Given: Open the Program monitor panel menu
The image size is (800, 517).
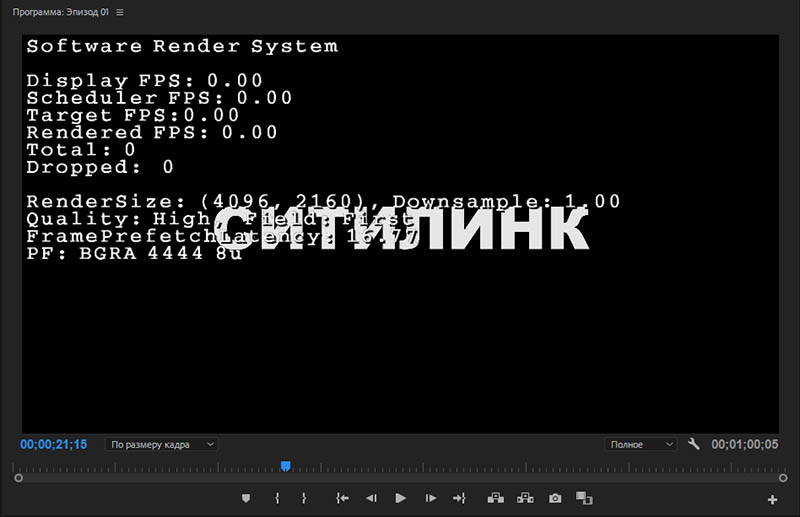Looking at the screenshot, I should (120, 12).
